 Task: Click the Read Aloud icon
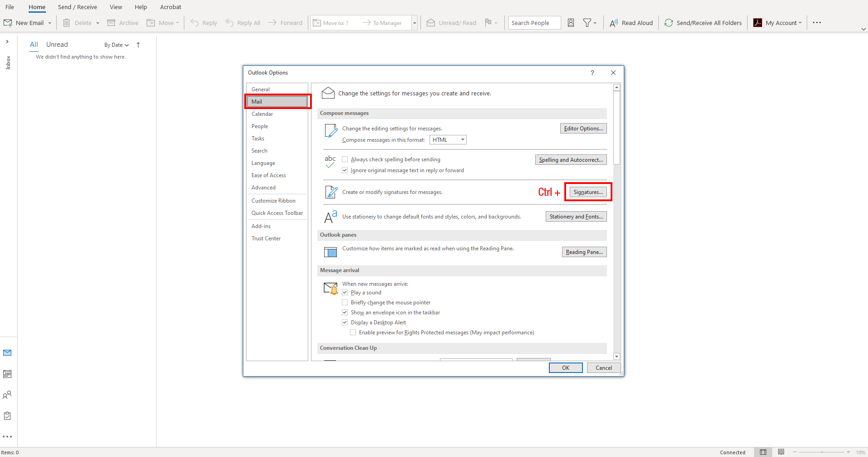614,23
